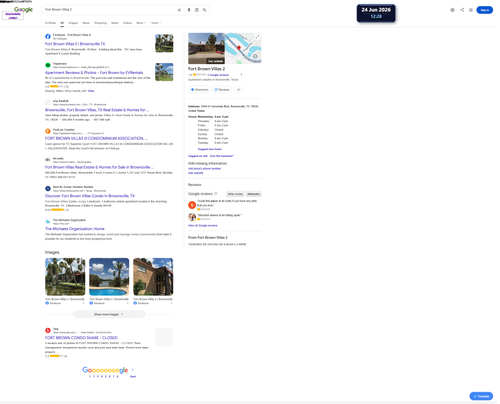Click the Translate button
Viewport: 500px width, 404px height.
[x=481, y=396]
